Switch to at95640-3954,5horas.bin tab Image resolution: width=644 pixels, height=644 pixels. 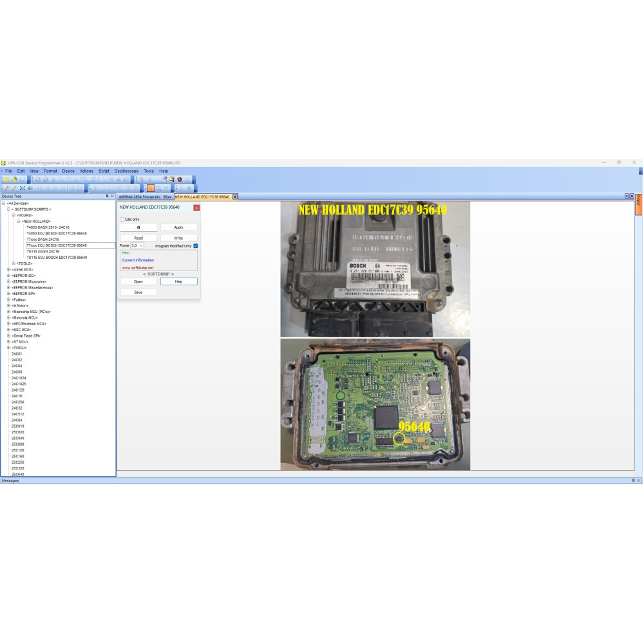click(139, 196)
